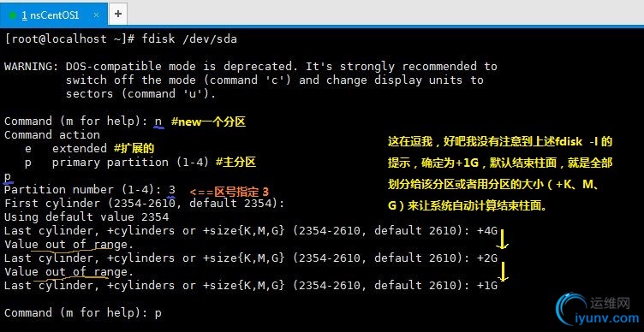Click the yellow arrow beside +2G
644x332 pixels.
(503, 271)
